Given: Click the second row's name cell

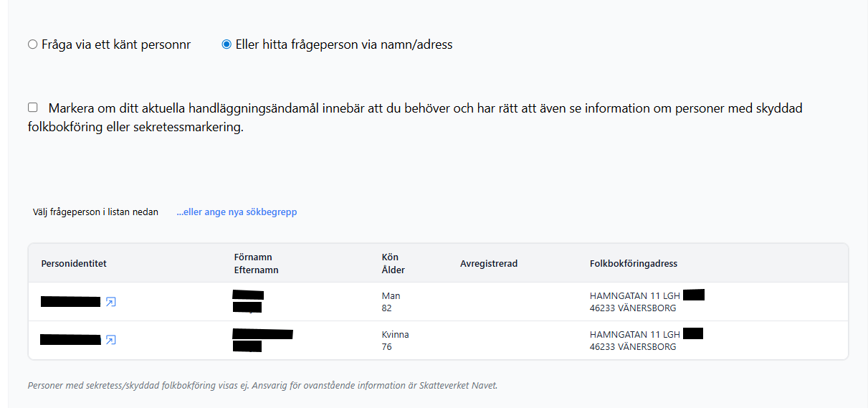Looking at the screenshot, I should [x=262, y=340].
